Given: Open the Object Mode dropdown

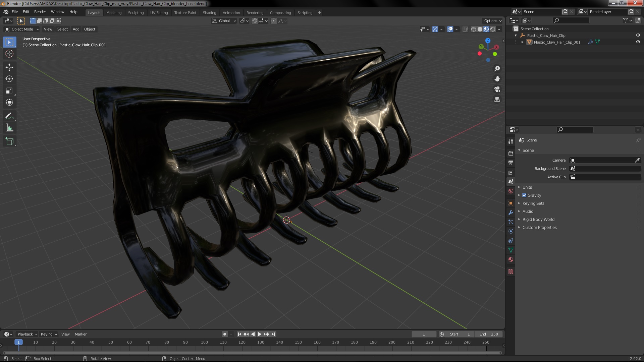Looking at the screenshot, I should 22,29.
